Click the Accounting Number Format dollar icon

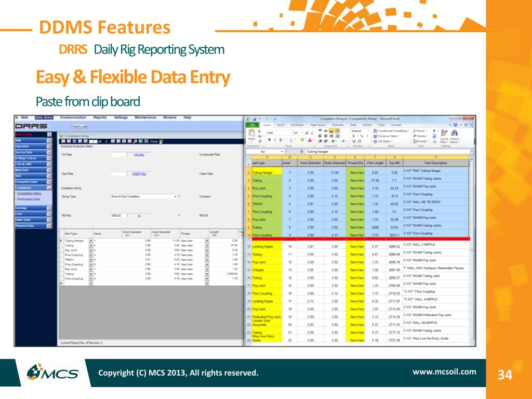(x=353, y=136)
